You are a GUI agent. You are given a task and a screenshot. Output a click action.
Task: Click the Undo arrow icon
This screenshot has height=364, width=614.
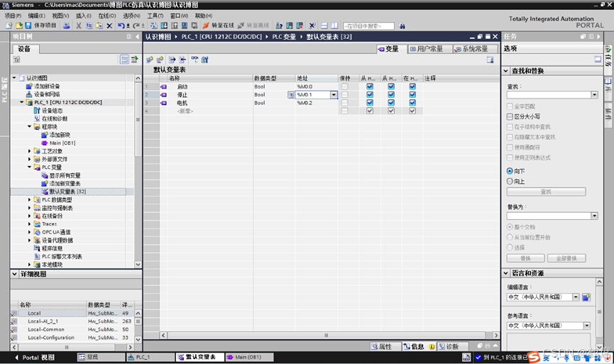coord(121,26)
